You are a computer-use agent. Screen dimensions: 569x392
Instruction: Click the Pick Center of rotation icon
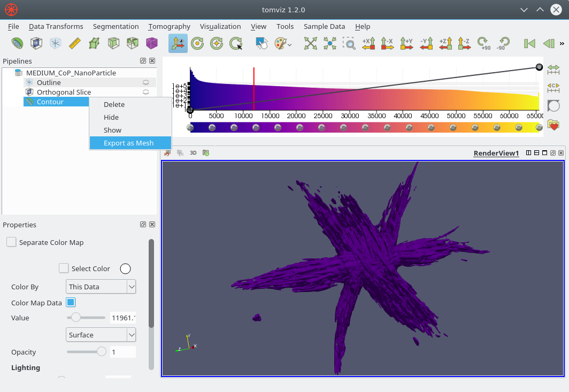pyautogui.click(x=235, y=43)
